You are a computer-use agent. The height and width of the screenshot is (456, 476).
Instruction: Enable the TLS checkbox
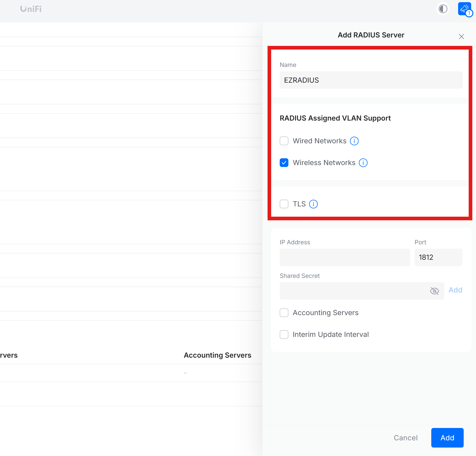tap(284, 204)
